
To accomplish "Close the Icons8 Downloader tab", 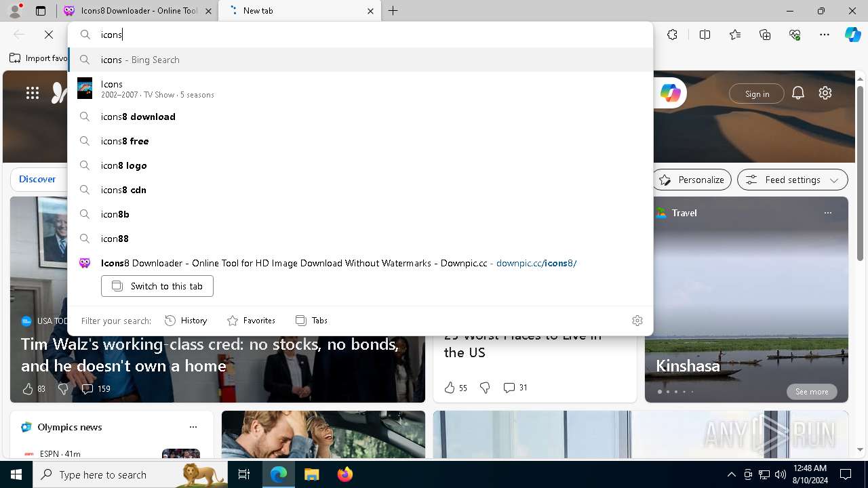I will pyautogui.click(x=208, y=11).
